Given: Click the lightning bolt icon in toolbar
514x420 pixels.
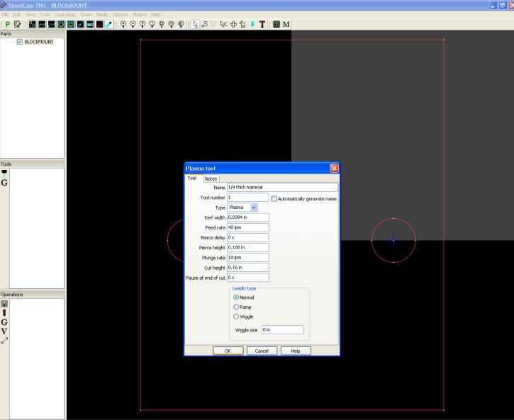Looking at the screenshot, I should coord(252,24).
